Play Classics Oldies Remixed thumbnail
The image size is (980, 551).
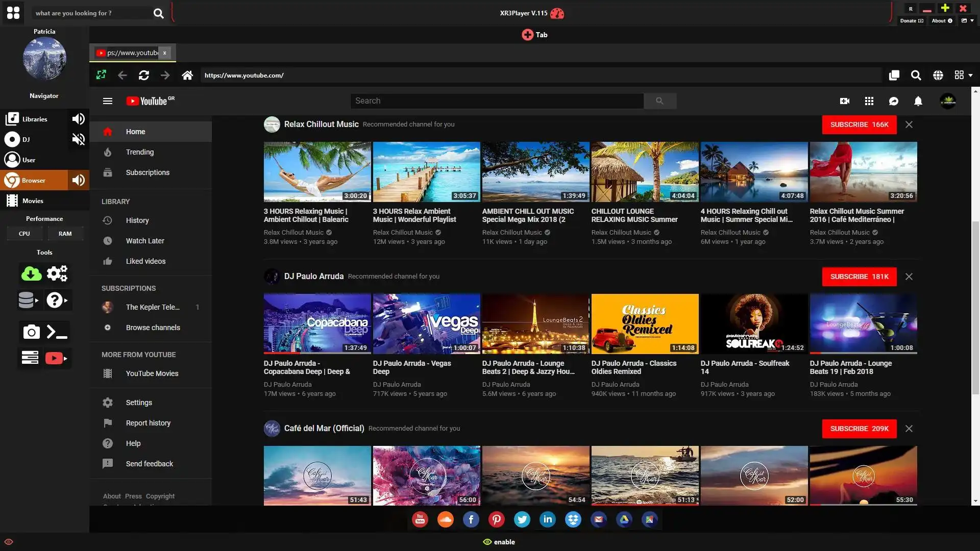point(645,323)
